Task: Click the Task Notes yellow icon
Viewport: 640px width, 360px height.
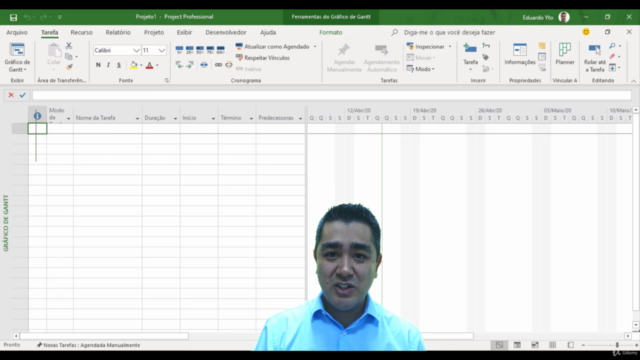Action: [x=542, y=46]
